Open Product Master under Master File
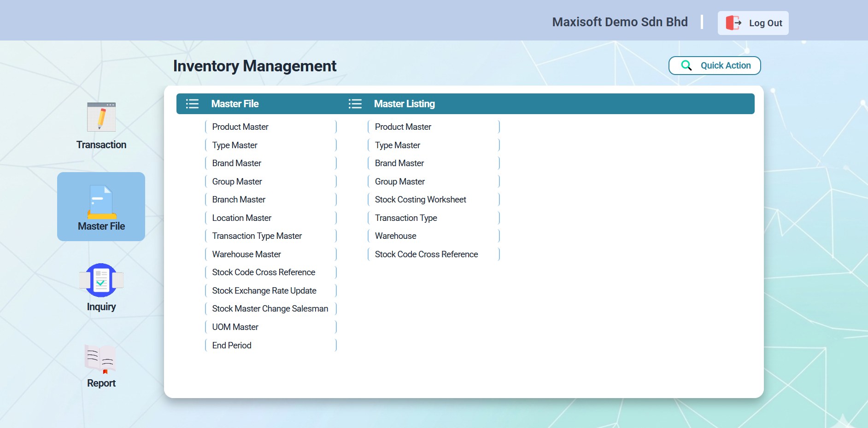868x428 pixels. [x=271, y=127]
